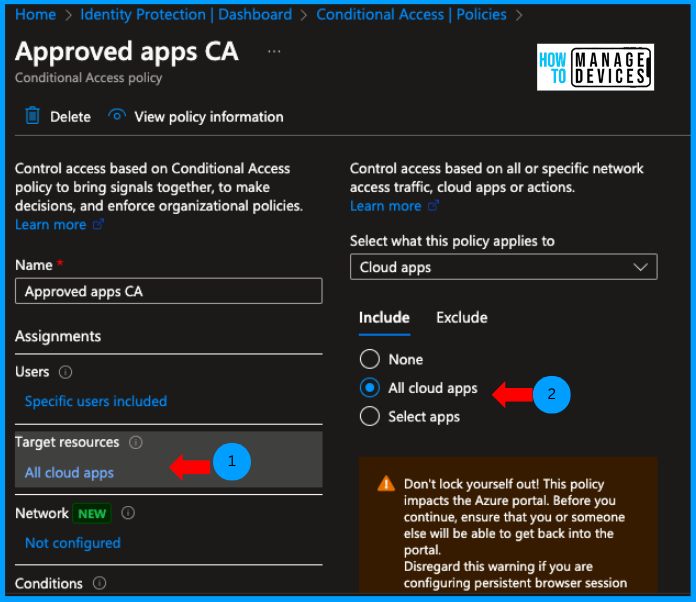Open Not configured under Network
Screen dimensions: 696x602
(73, 543)
